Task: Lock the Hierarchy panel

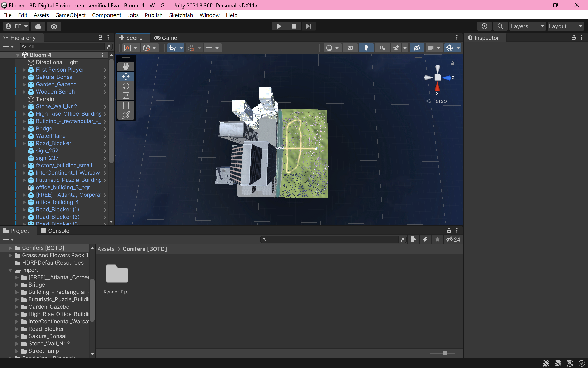Action: (x=100, y=37)
